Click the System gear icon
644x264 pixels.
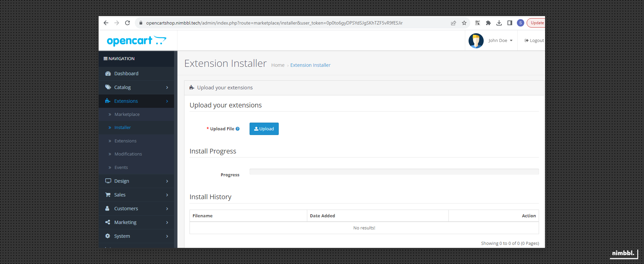click(x=108, y=236)
